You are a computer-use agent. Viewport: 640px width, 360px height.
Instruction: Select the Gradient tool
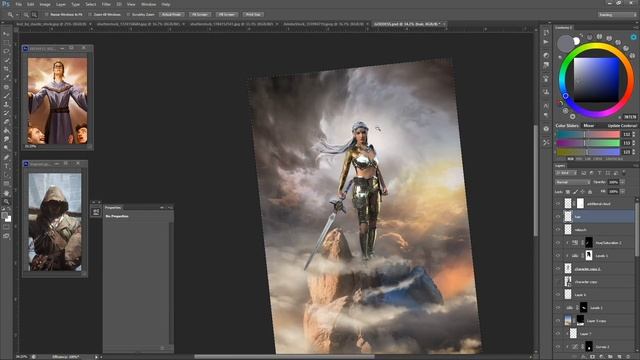6,131
